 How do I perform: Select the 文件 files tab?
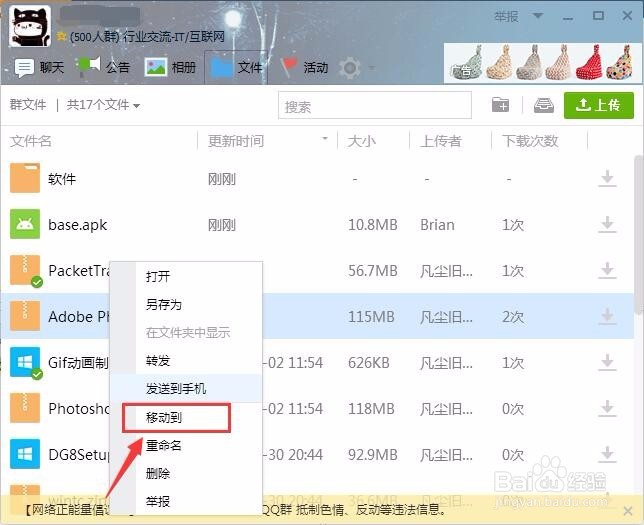[236, 67]
